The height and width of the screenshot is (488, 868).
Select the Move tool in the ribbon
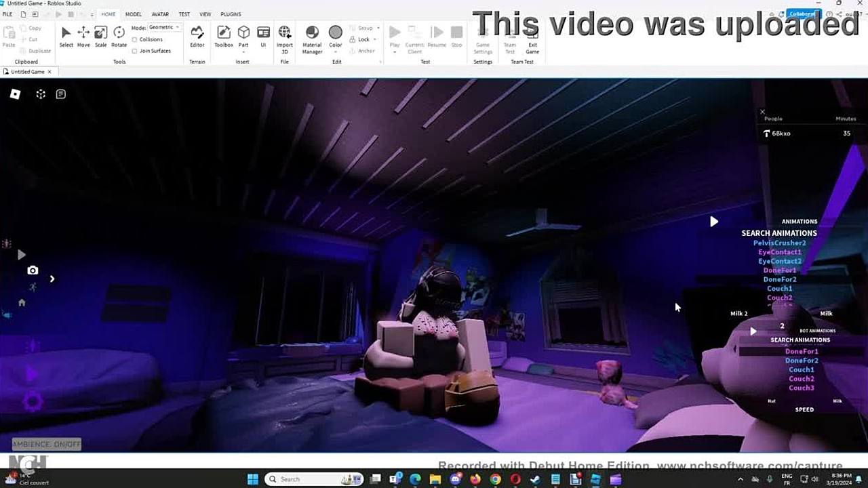[x=83, y=37]
